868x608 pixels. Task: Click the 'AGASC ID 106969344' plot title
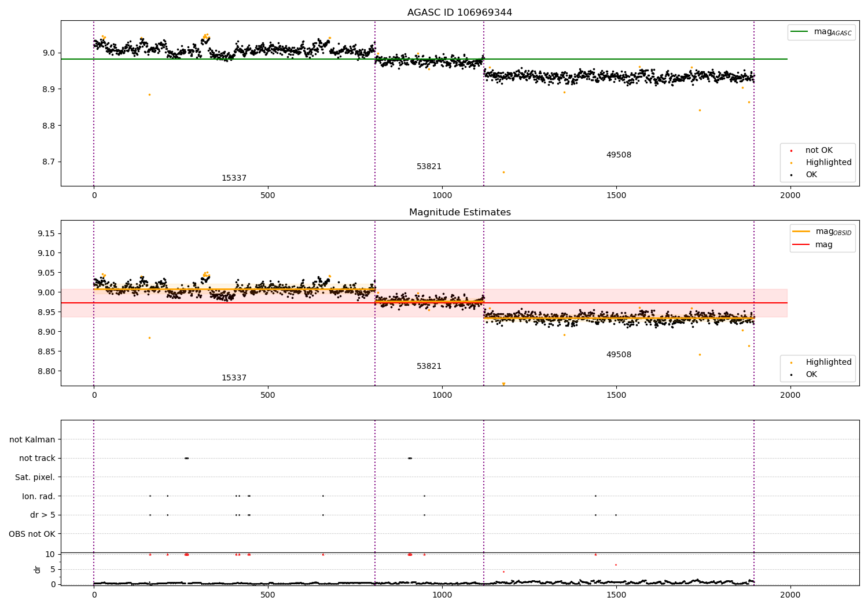tap(459, 13)
